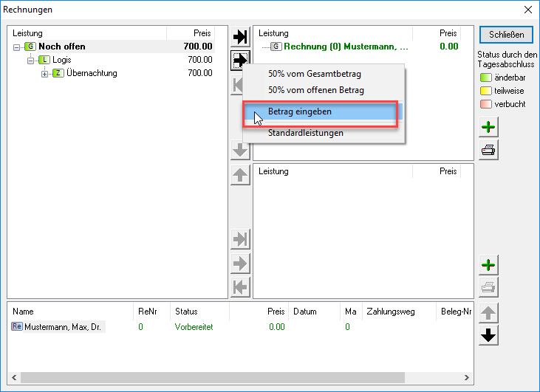Screen dimensions: 540x392
Task: Click the Beleg-Nr column header
Action: 454,312
